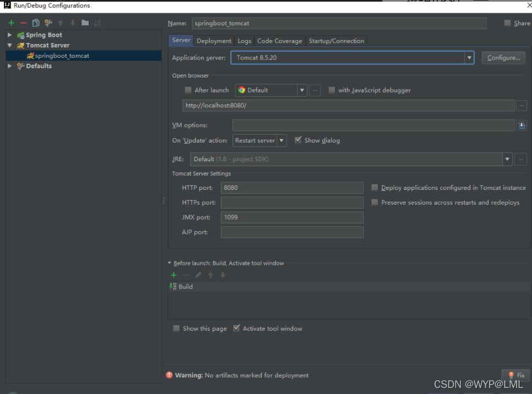Click the Configure... button
The image size is (532, 394).
point(503,58)
